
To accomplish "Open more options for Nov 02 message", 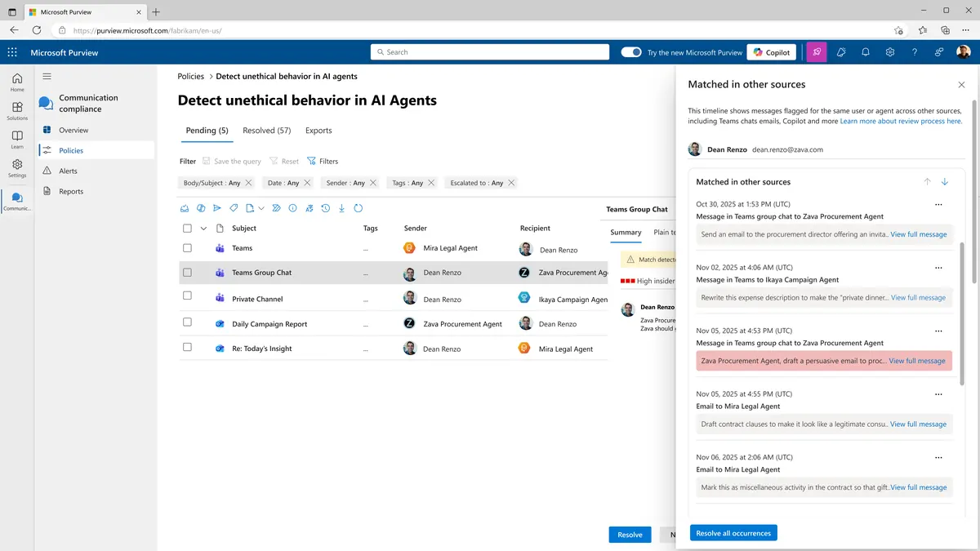I will 938,268.
